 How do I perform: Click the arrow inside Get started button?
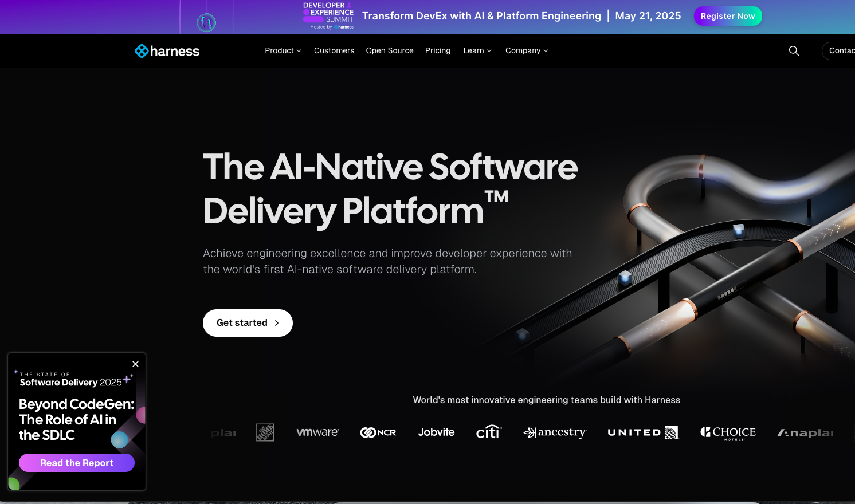277,323
